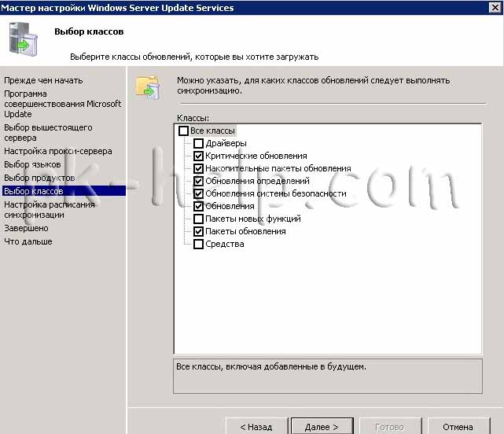
Task: Select 'Драйверы' label in class list
Action: pos(226,143)
